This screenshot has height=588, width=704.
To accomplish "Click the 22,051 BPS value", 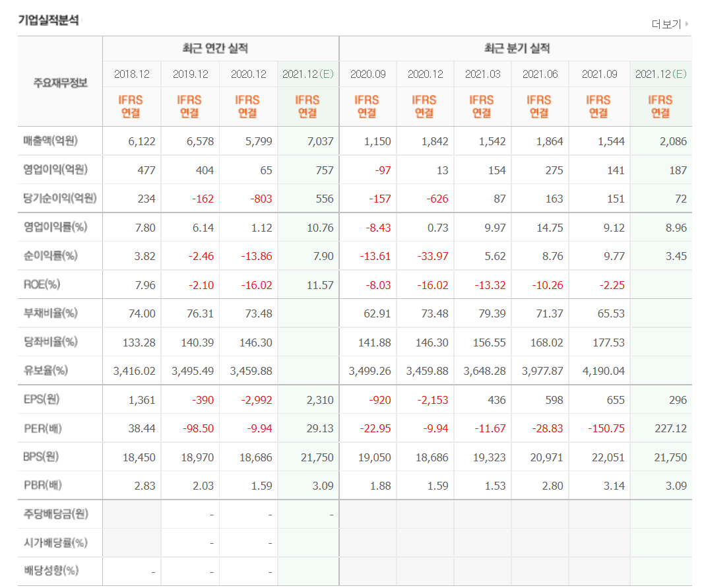I will 608,458.
